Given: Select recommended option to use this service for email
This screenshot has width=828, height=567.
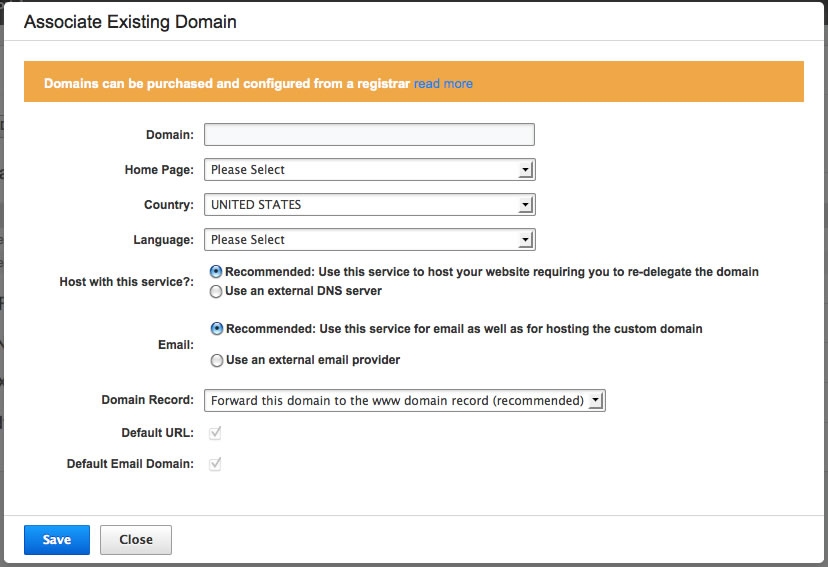Looking at the screenshot, I should 216,329.
